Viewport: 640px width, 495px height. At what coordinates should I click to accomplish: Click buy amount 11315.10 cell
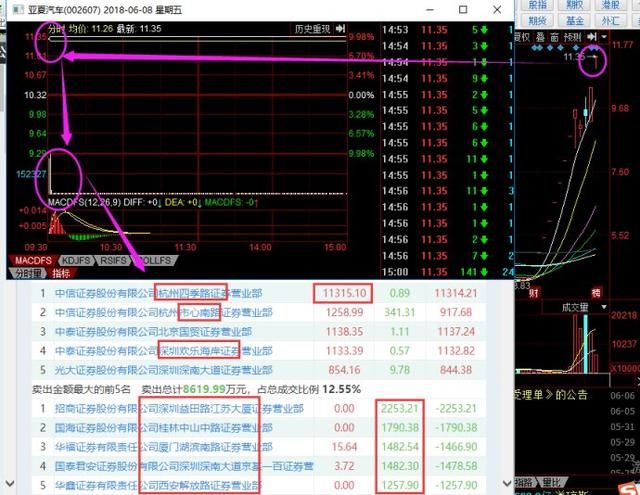click(344, 293)
